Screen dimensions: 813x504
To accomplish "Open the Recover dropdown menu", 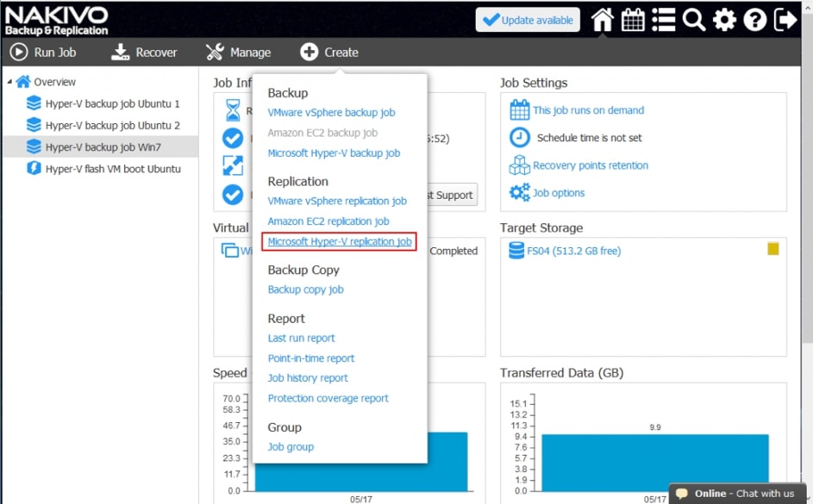I will click(144, 53).
